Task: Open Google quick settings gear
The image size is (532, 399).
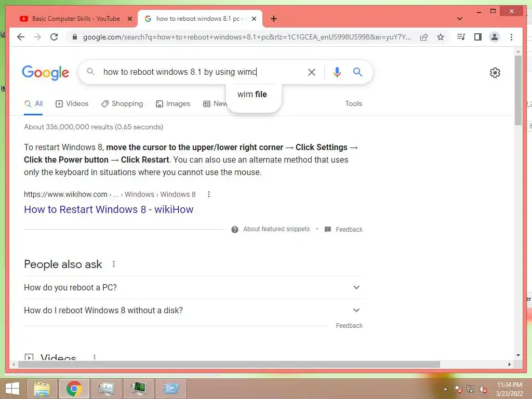Action: (495, 73)
